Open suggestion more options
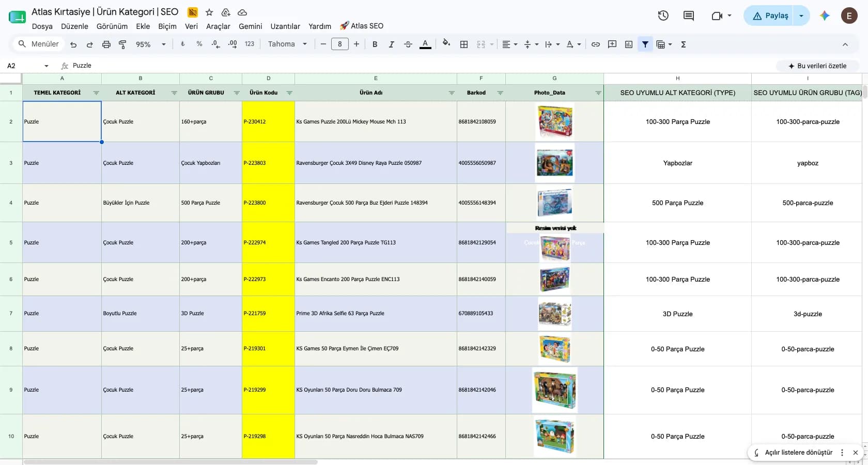 pyautogui.click(x=842, y=453)
